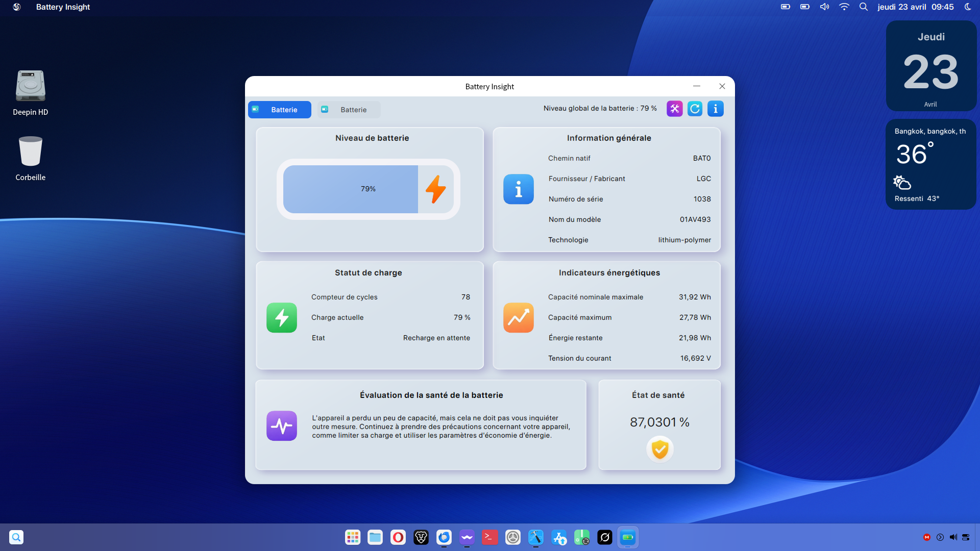
Task: Click the cycle count value "78"
Action: [x=466, y=297]
